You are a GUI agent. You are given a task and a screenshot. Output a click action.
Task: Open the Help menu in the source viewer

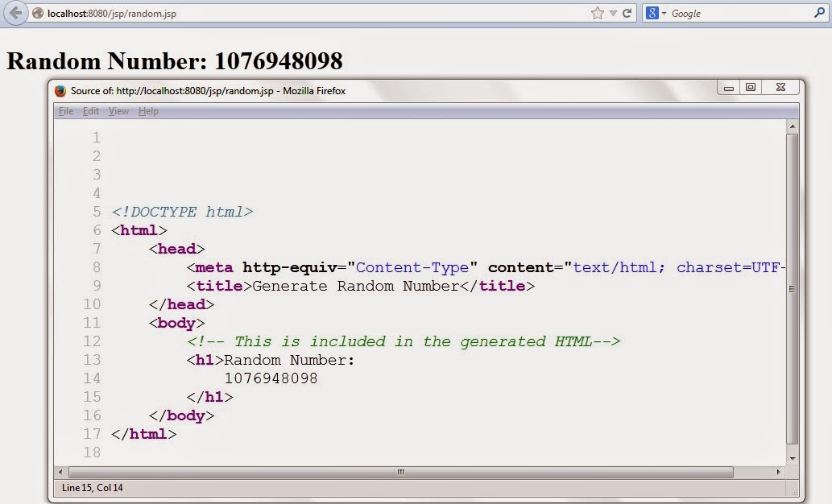pyautogui.click(x=147, y=111)
